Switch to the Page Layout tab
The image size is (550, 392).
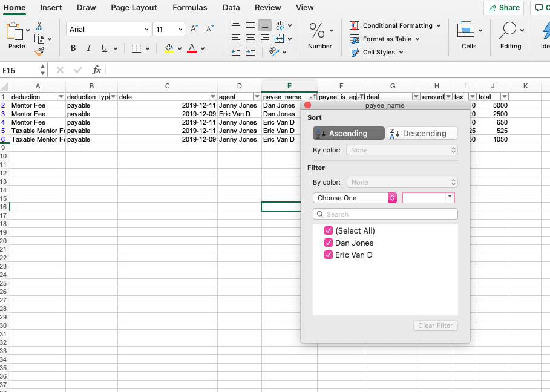[134, 8]
